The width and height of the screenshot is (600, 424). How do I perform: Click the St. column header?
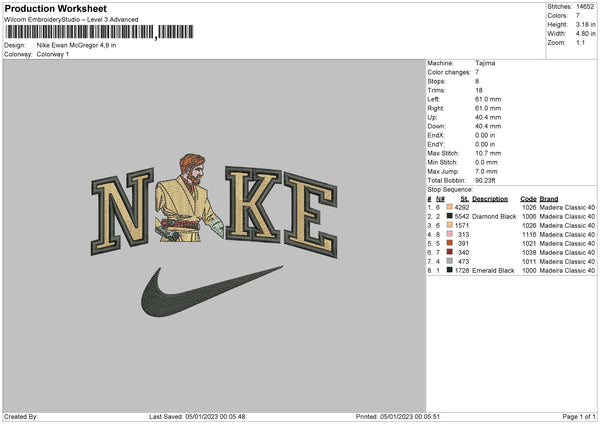[465, 199]
